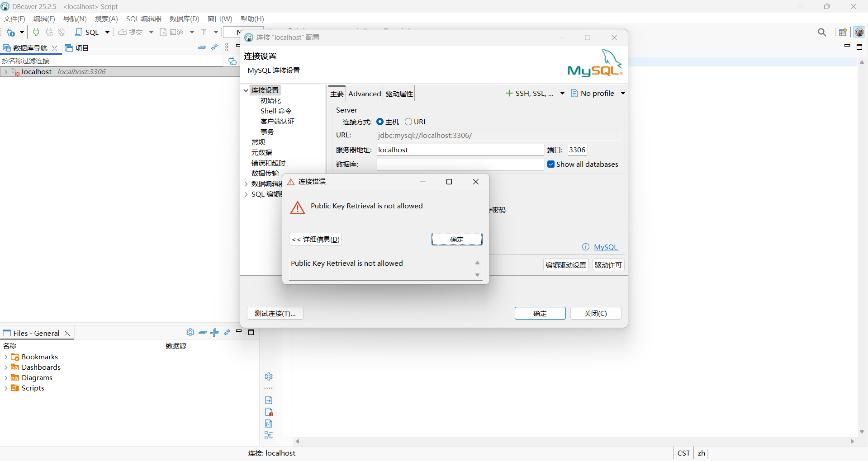Open the 回滚 rollback dropdown arrow

click(x=192, y=32)
